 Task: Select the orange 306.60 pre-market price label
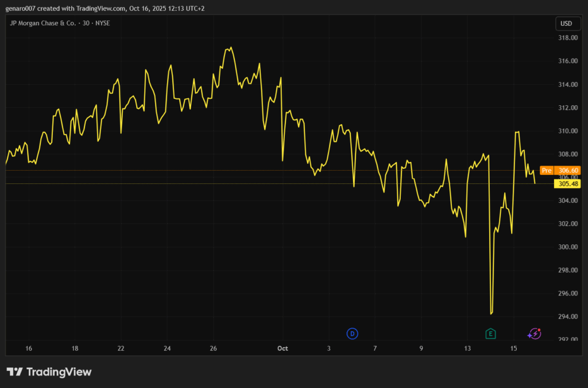coord(568,171)
